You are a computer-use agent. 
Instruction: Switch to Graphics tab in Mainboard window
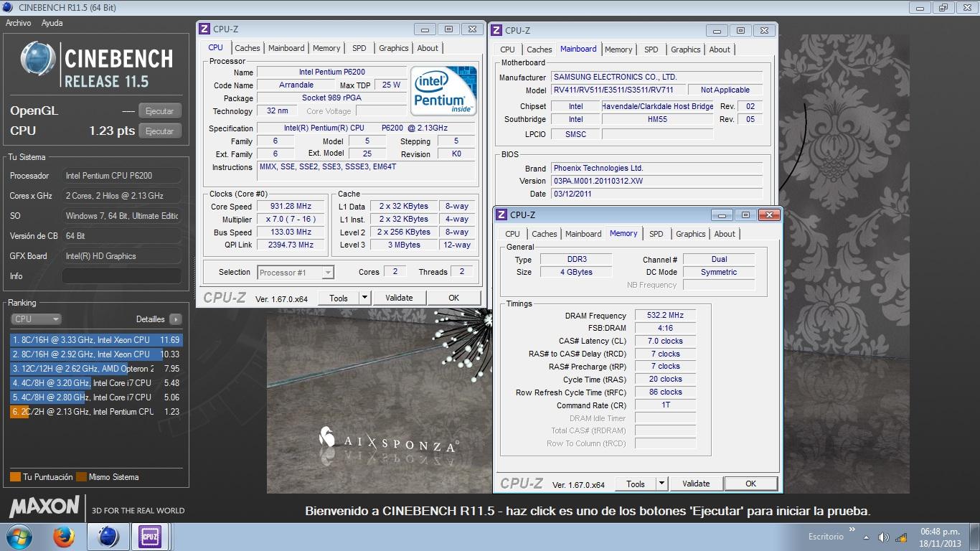coord(686,50)
